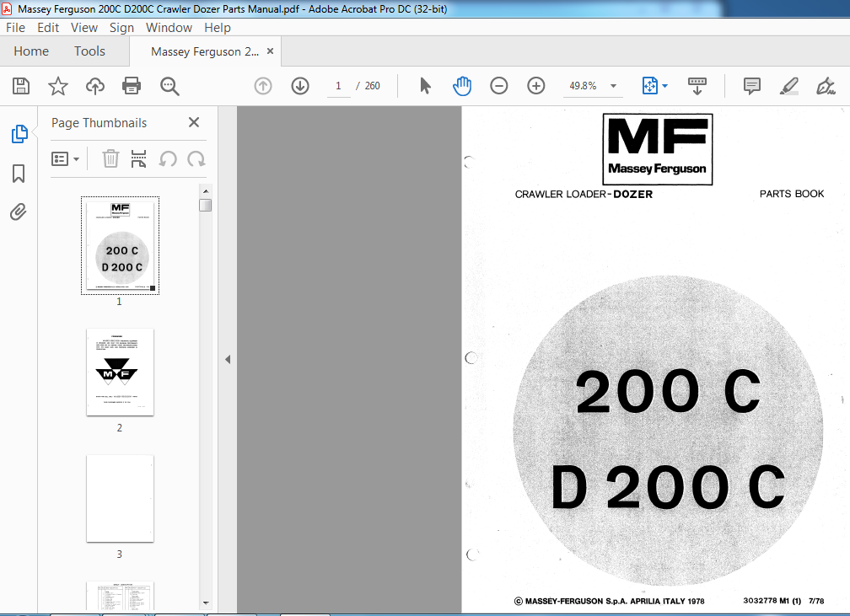Switch to the Home tab
This screenshot has width=850, height=616.
[31, 51]
